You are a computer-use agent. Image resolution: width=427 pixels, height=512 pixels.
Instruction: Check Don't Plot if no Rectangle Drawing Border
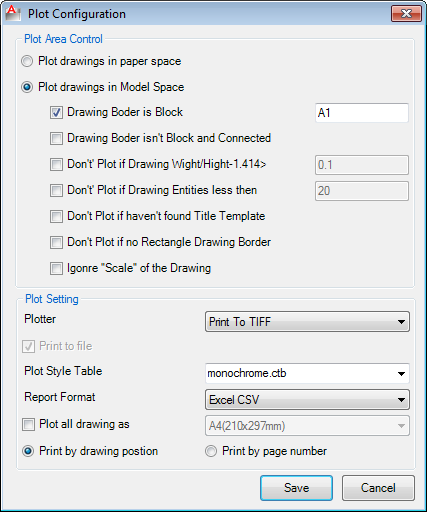click(x=56, y=242)
